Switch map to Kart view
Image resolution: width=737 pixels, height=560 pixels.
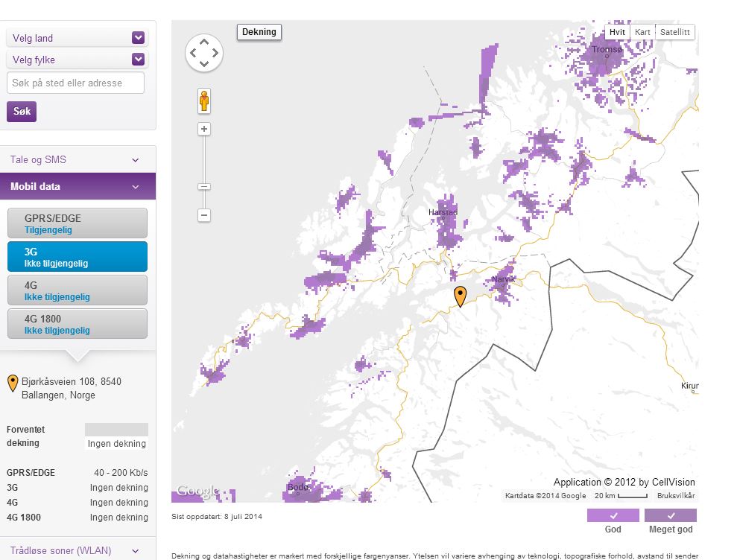pos(642,32)
